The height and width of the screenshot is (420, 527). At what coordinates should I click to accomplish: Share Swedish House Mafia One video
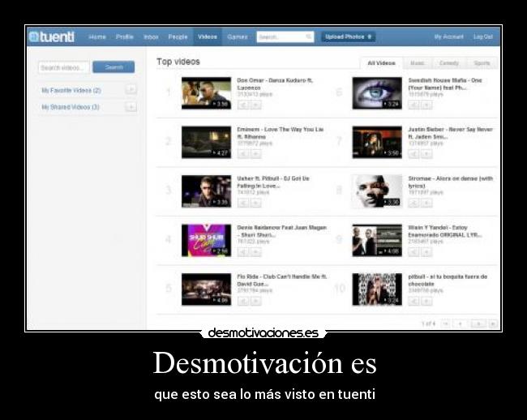pos(413,105)
